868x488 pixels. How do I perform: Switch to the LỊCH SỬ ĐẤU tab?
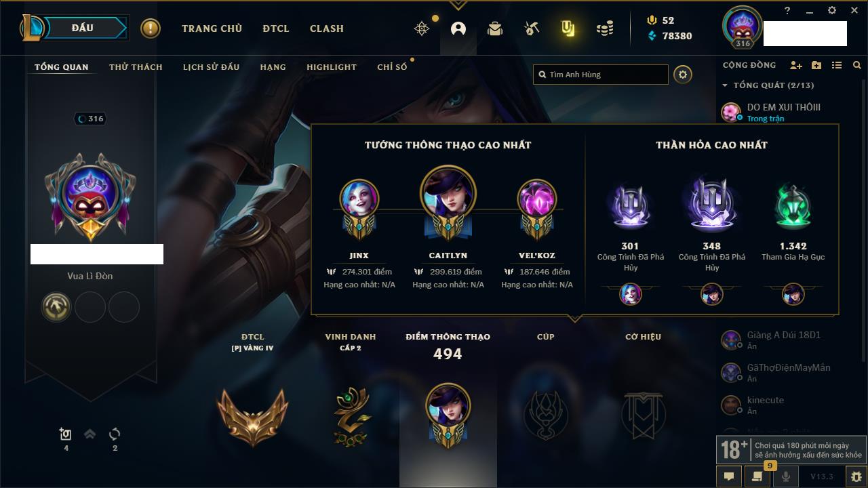[x=211, y=67]
